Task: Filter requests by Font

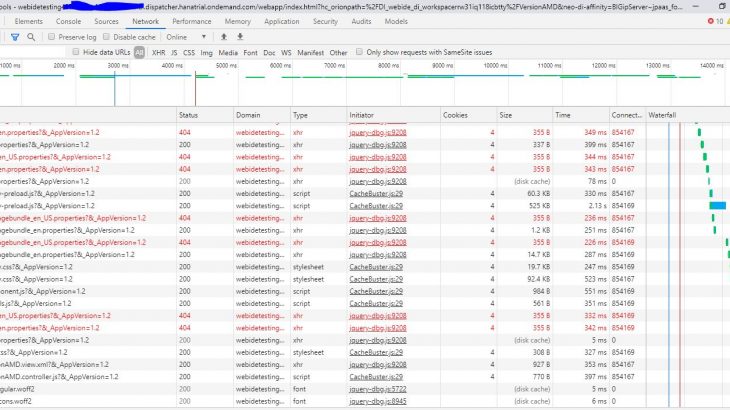Action: (250, 53)
